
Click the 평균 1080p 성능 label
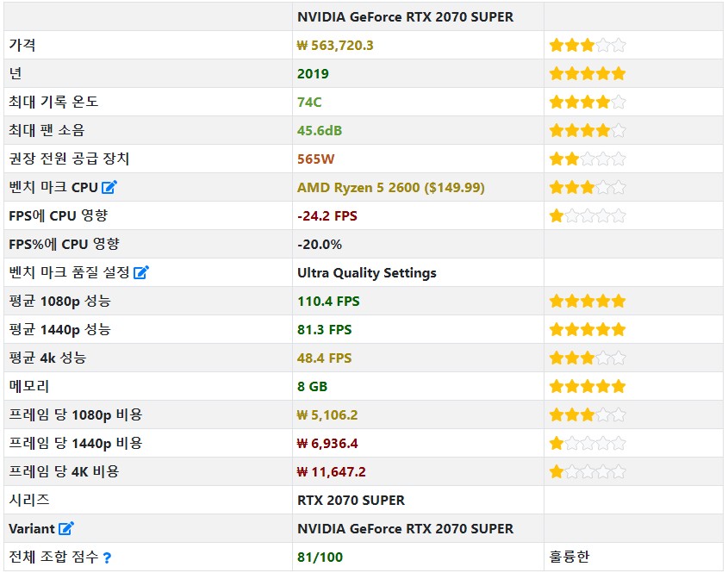pos(60,301)
